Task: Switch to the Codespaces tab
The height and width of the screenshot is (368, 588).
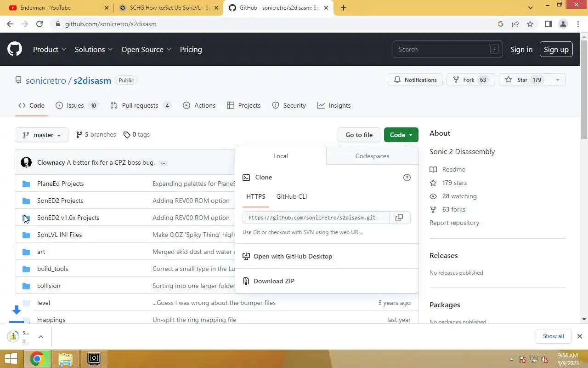Action: (372, 156)
